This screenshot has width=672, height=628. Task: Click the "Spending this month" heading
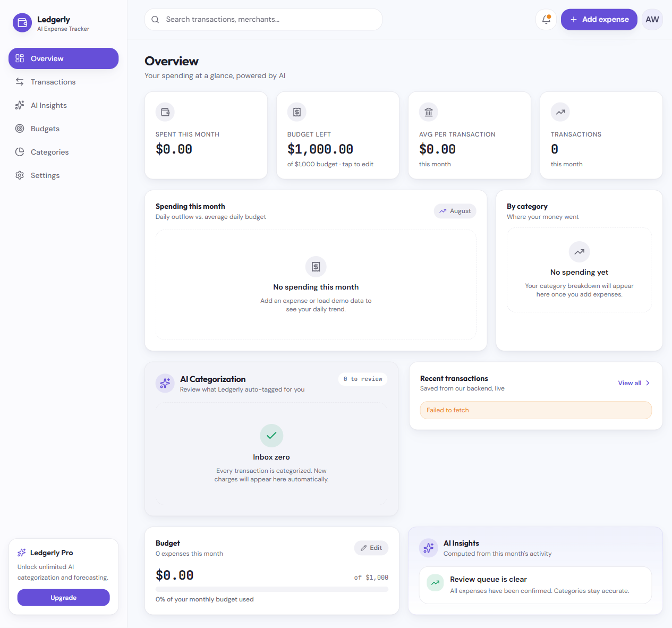click(190, 206)
